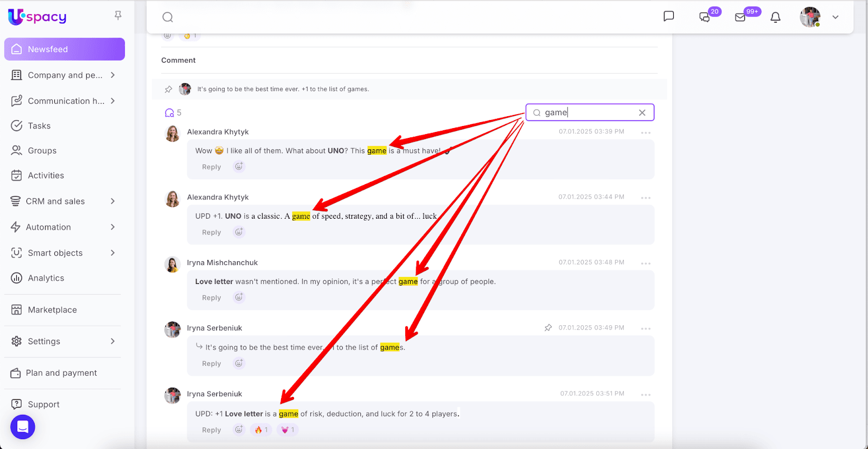Go to Tasks in the sidebar

(39, 126)
